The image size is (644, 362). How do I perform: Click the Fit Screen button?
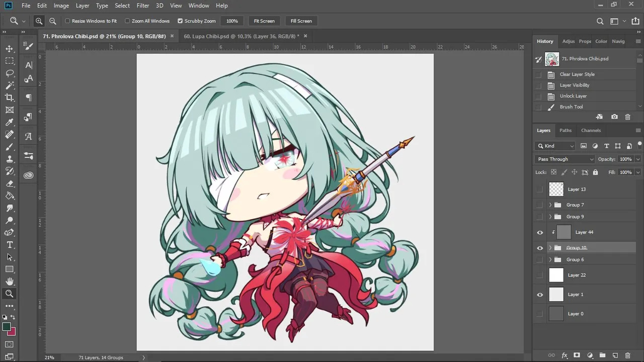[264, 21]
